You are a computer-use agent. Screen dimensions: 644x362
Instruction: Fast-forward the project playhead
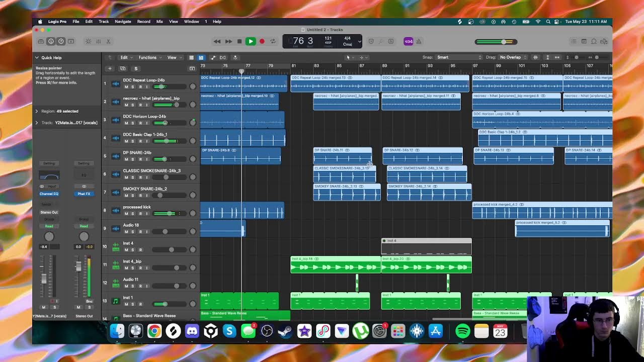coord(228,41)
